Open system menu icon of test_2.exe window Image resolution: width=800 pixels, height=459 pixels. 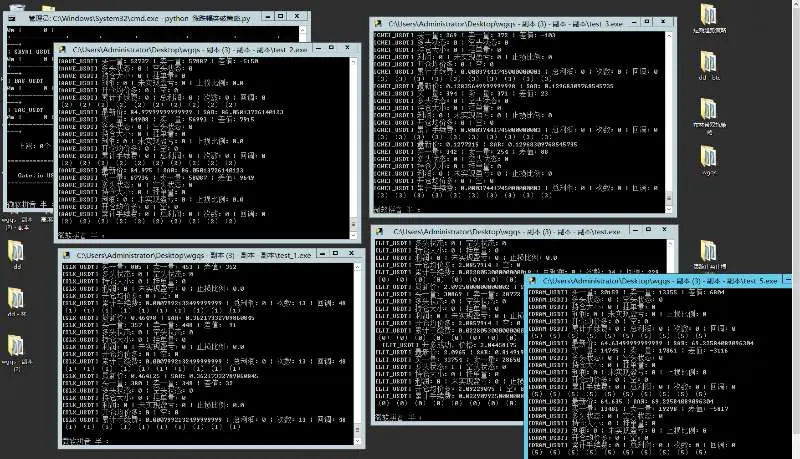click(62, 49)
